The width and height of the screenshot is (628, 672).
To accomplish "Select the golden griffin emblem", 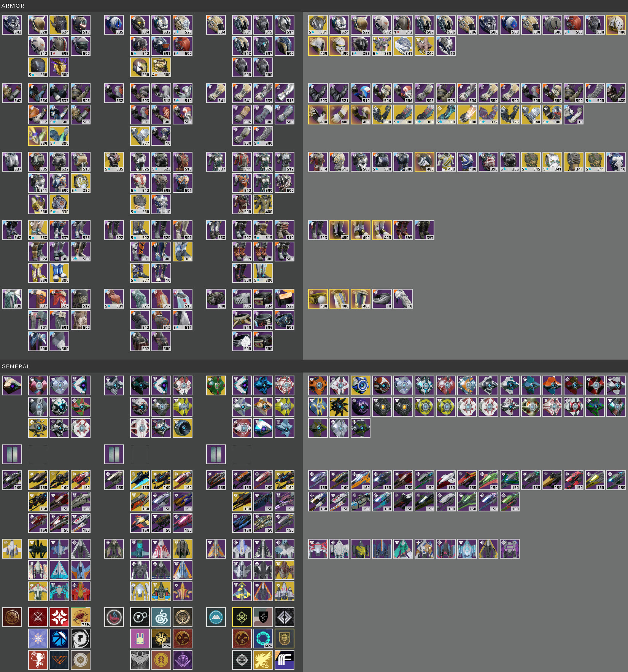I will point(263,660).
